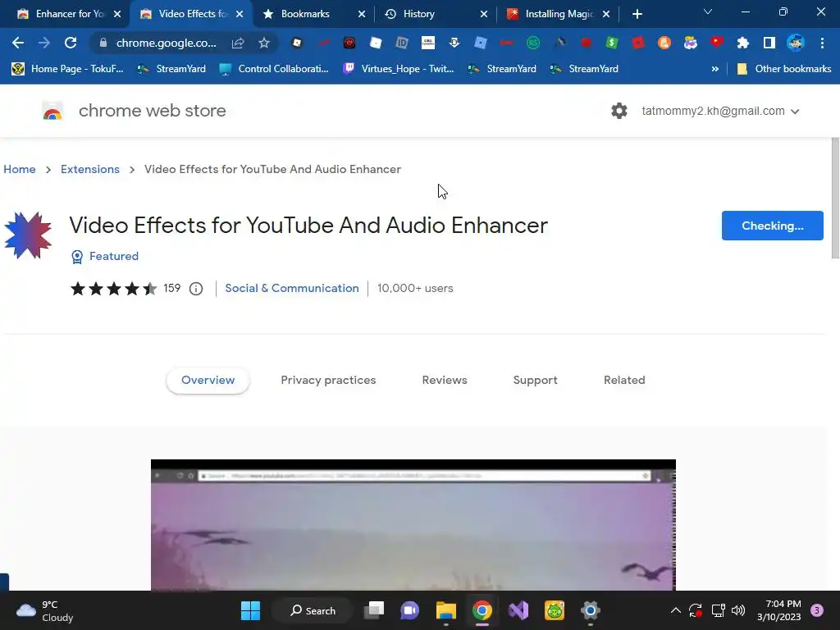
Task: Bookmark this tab with the star icon
Action: [x=264, y=43]
